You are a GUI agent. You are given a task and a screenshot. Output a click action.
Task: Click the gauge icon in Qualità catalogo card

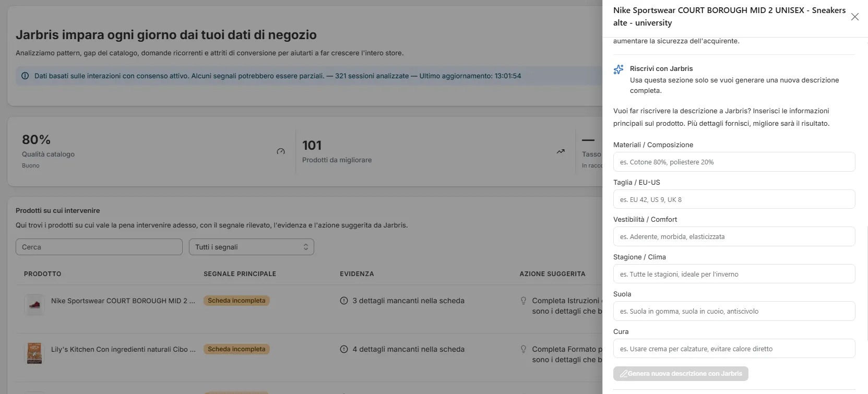[x=281, y=151]
